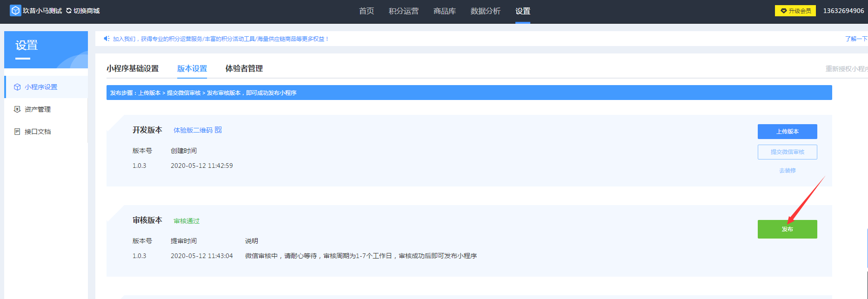Switch to the 体验者管理 tab
The width and height of the screenshot is (868, 299).
244,68
